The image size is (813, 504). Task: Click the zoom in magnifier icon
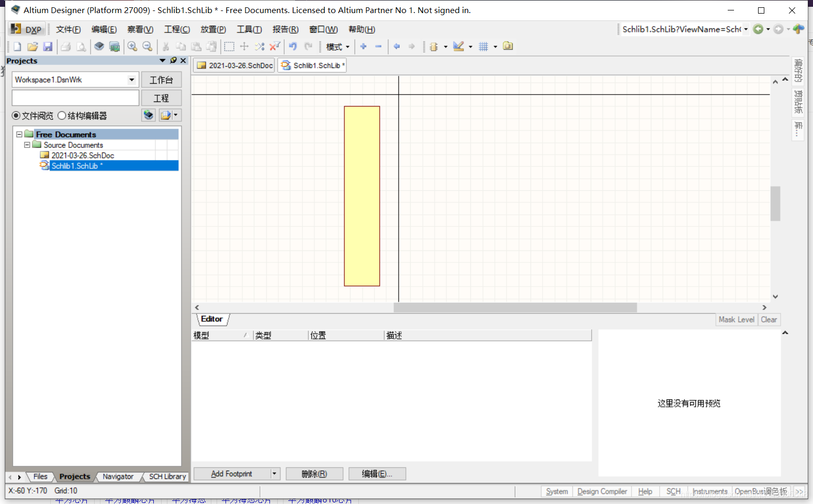(x=132, y=47)
